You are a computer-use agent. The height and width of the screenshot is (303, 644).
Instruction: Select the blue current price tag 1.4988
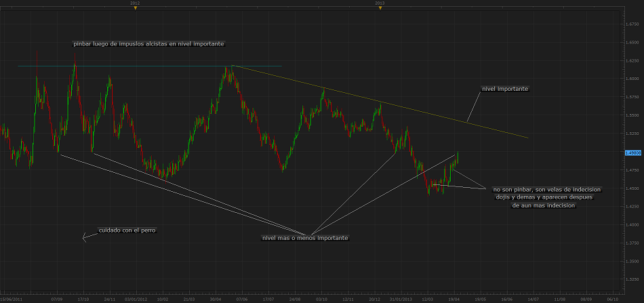(632, 153)
